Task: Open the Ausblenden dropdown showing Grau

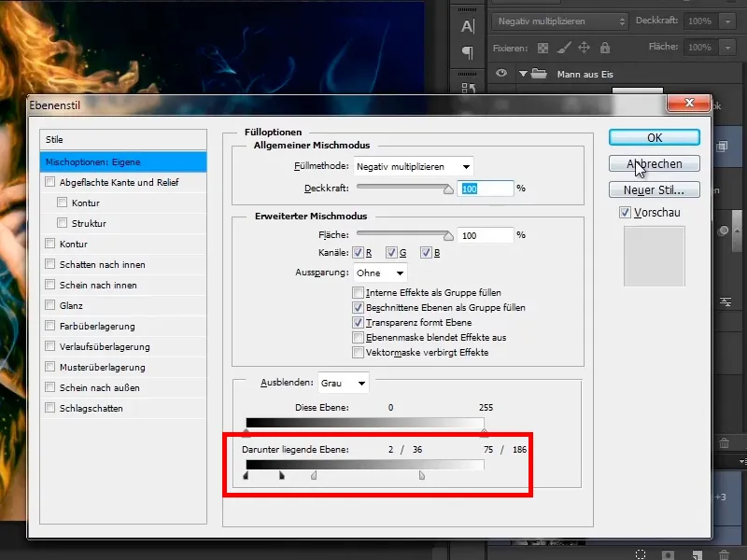Action: (x=343, y=383)
